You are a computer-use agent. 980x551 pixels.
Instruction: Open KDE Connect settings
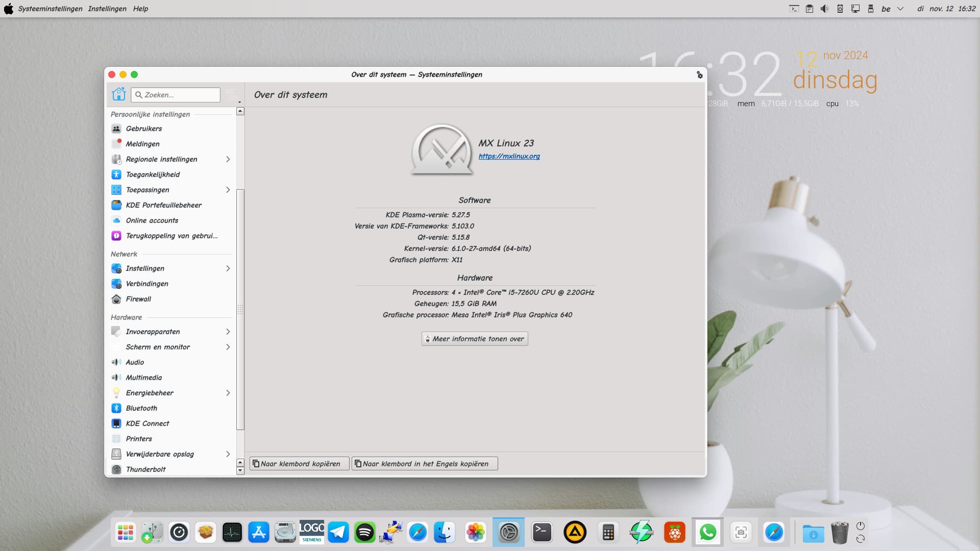pyautogui.click(x=171, y=423)
